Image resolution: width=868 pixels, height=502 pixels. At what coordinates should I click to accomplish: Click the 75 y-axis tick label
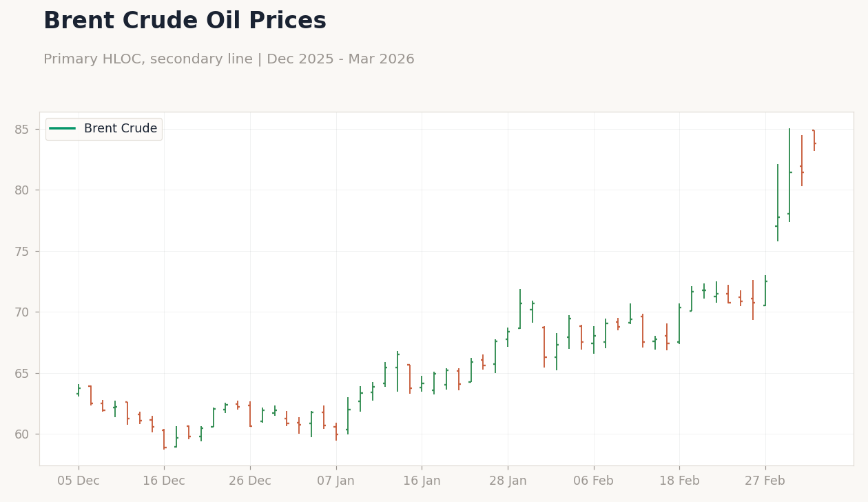(x=22, y=252)
